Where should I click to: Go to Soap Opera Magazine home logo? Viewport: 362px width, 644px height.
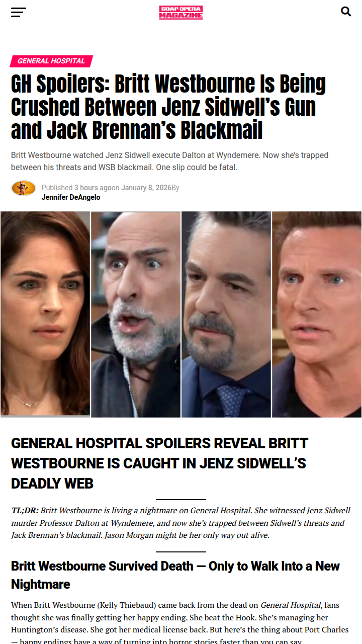(x=181, y=13)
